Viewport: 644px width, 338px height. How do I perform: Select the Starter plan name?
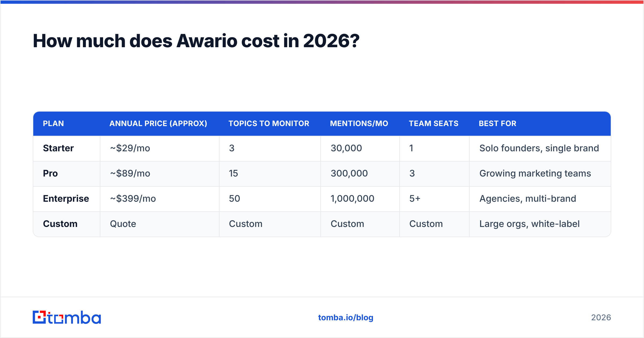coord(58,148)
